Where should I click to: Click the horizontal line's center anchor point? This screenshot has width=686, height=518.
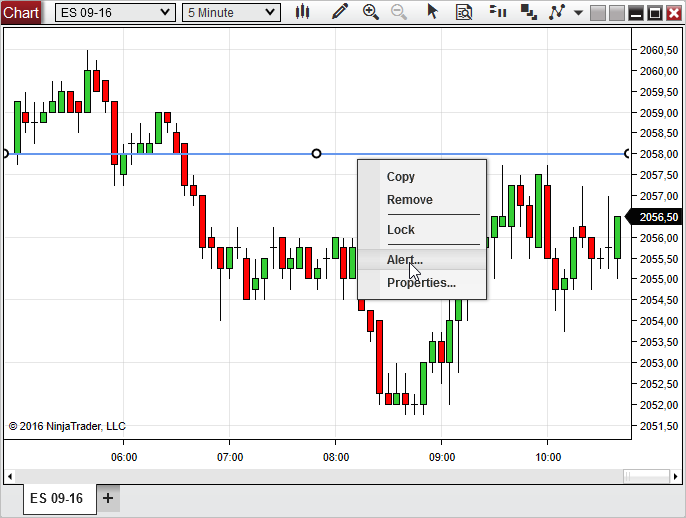tap(317, 153)
